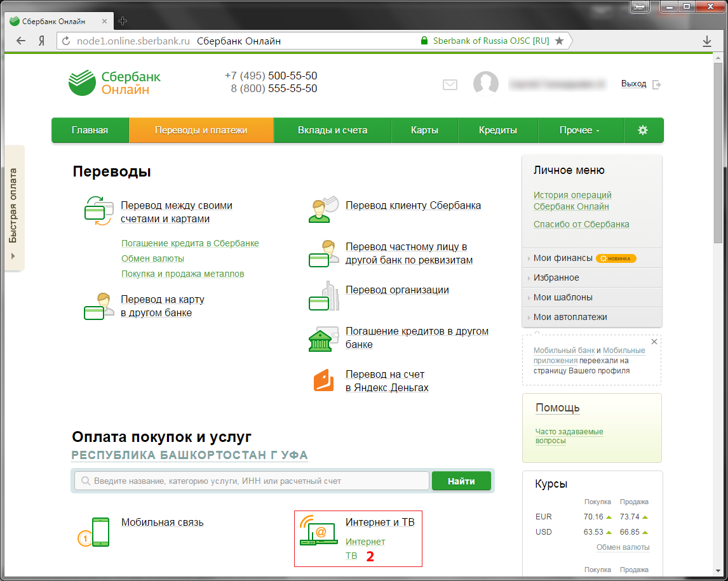Screen dimensions: 728x581
Task: Open the Интернет и ТВ category heading
Action: (380, 522)
